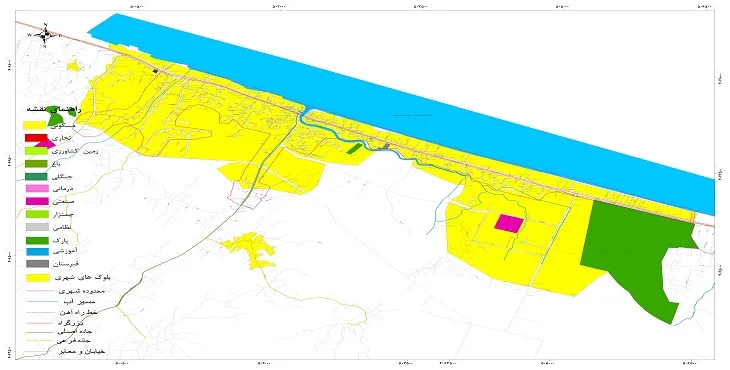Click the محدوده شهری legend label
730x370 pixels.
[x=81, y=291]
